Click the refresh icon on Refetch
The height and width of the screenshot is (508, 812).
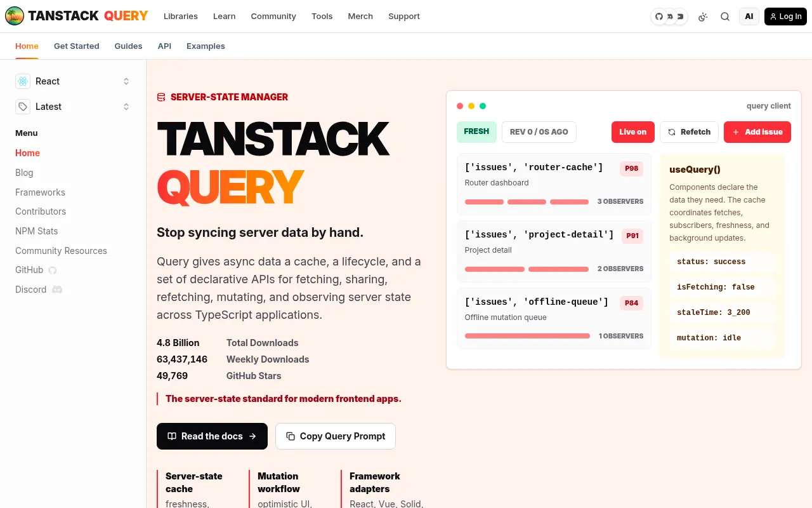pyautogui.click(x=672, y=132)
